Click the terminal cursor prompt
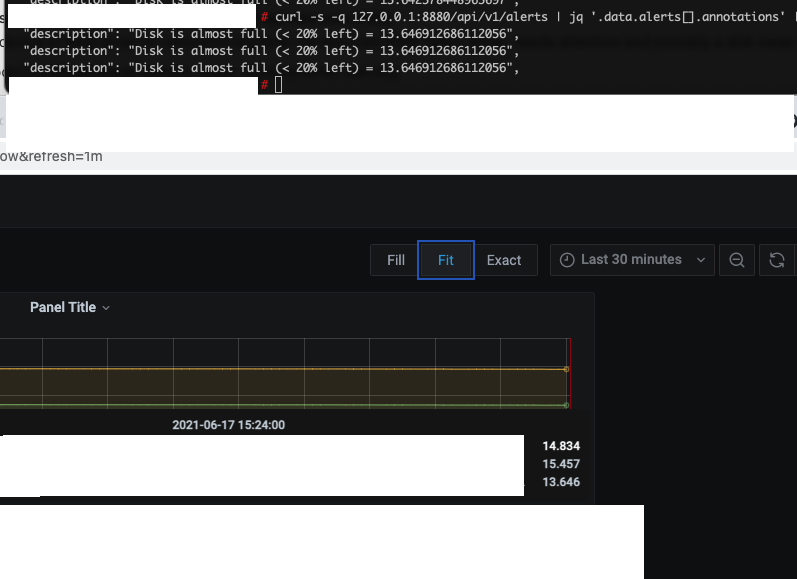The height and width of the screenshot is (579, 797). [278, 85]
